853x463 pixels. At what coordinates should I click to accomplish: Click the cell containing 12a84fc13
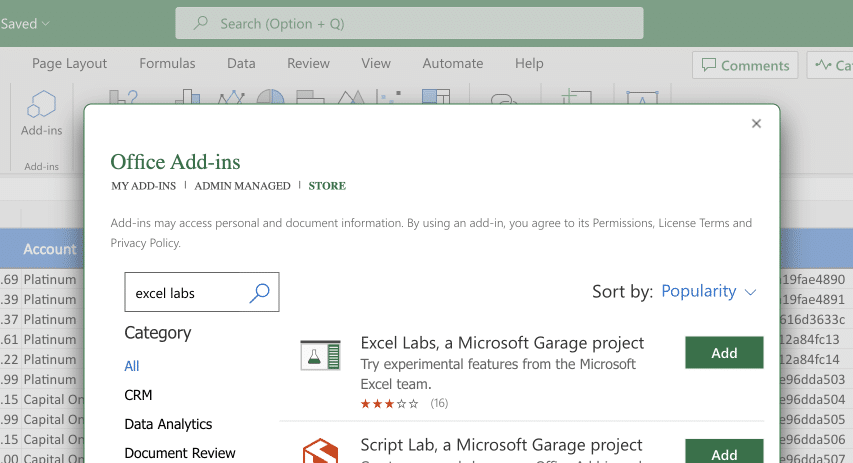[x=810, y=339]
